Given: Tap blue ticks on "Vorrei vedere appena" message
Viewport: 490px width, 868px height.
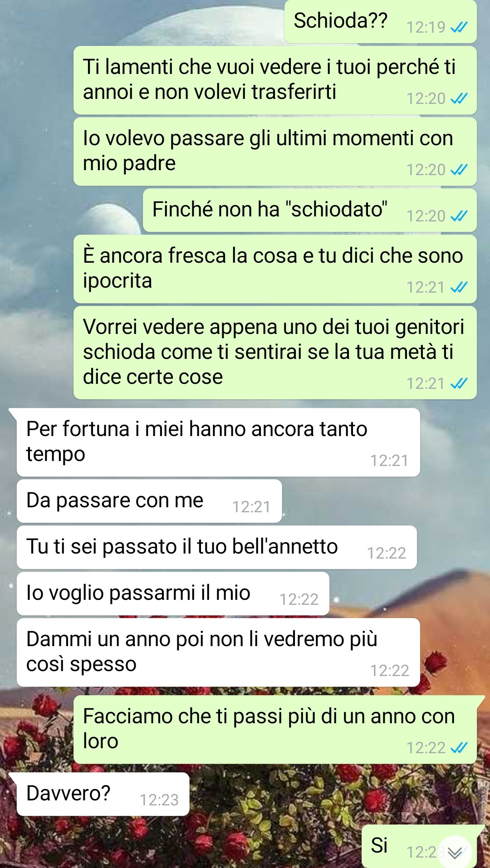Looking at the screenshot, I should (x=459, y=383).
